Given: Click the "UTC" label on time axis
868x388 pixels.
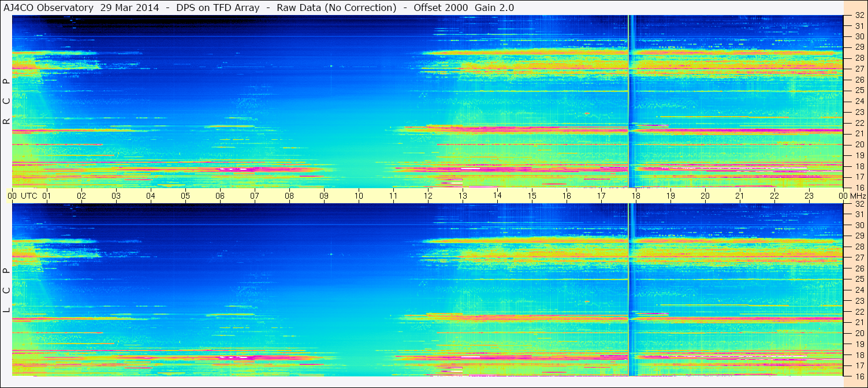Looking at the screenshot, I should [29, 196].
